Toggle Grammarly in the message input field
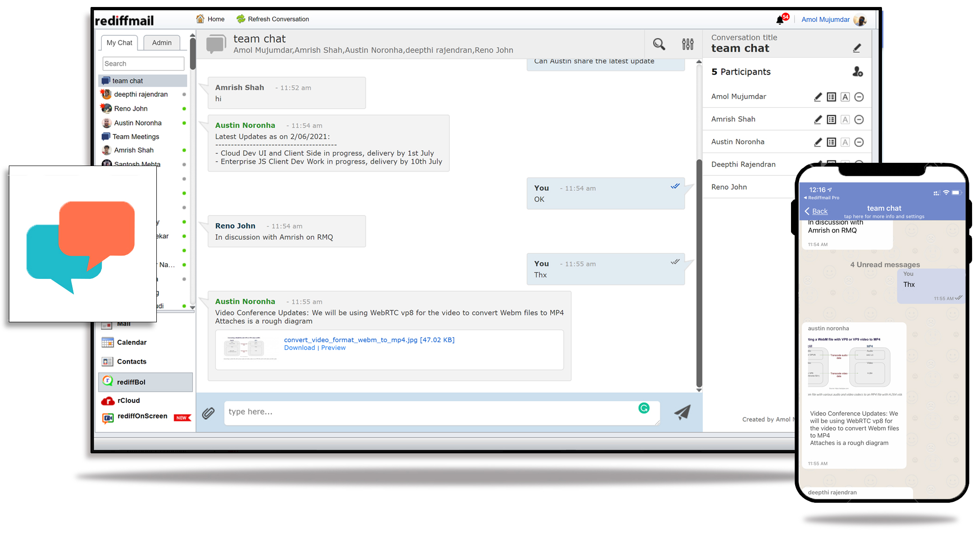 pyautogui.click(x=644, y=408)
